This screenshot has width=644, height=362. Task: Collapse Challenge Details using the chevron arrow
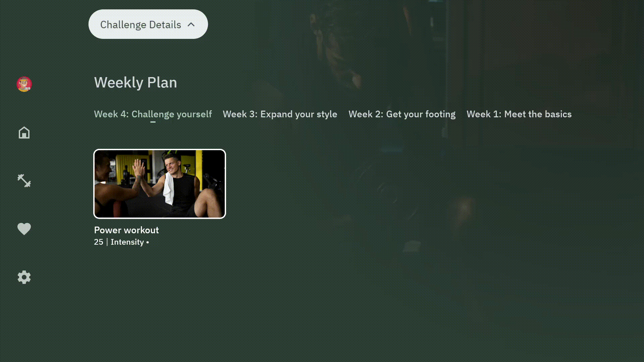pyautogui.click(x=191, y=24)
